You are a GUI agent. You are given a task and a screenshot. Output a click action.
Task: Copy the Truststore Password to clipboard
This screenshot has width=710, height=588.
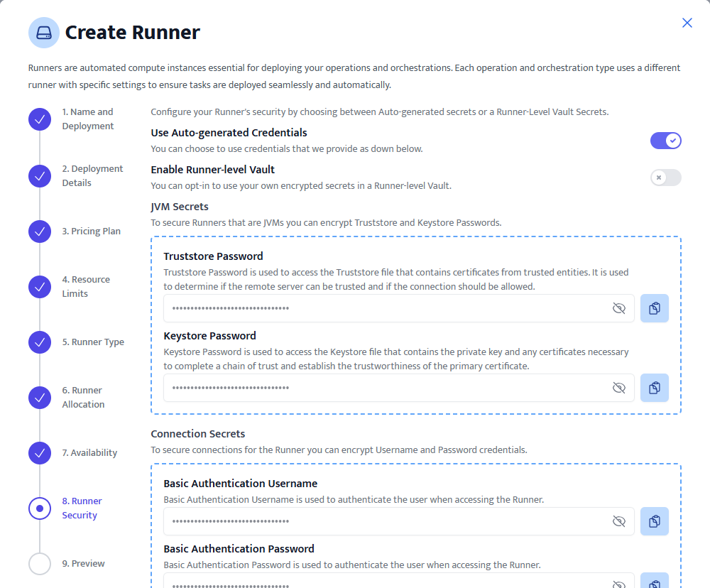[x=654, y=308]
